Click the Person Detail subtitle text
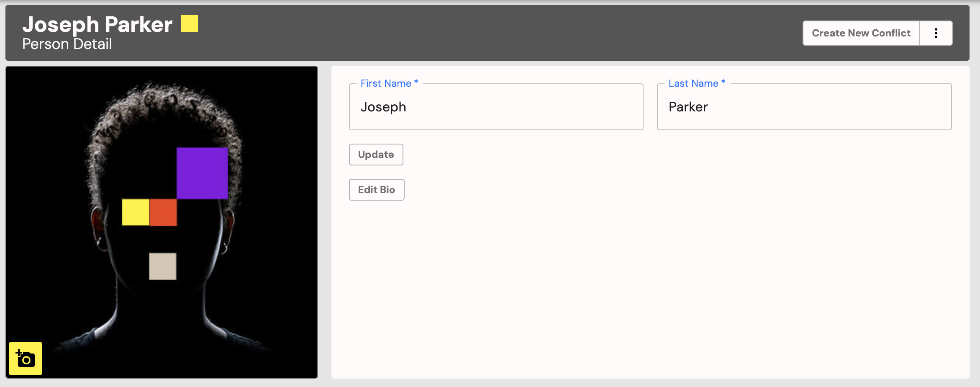Viewport: 980px width, 387px height. [x=67, y=44]
